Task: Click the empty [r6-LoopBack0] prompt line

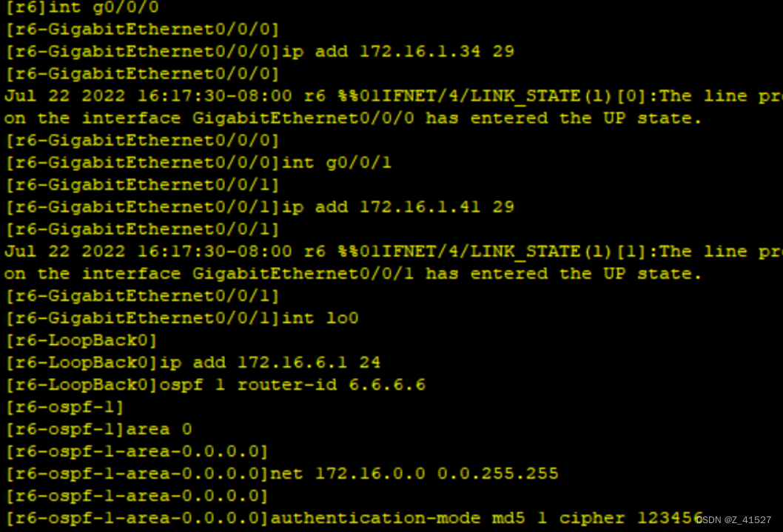Action: click(x=81, y=340)
